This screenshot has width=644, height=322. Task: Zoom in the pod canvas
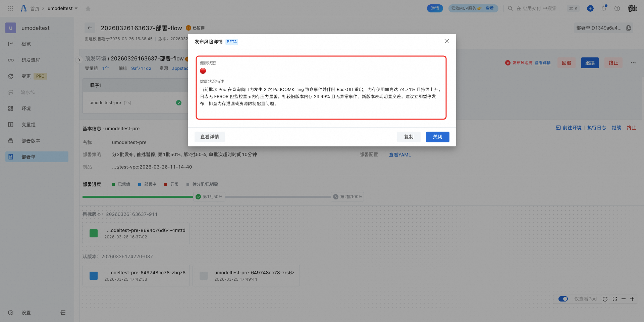click(x=632, y=299)
